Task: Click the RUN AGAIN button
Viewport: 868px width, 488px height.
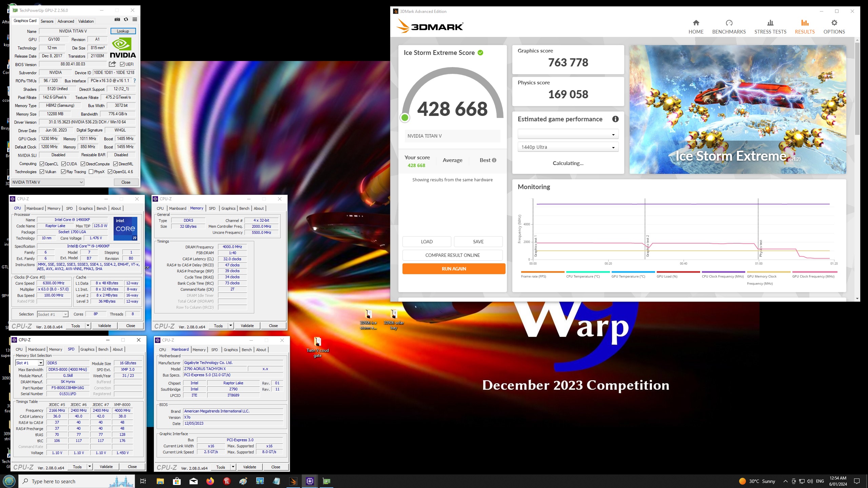Action: [454, 269]
